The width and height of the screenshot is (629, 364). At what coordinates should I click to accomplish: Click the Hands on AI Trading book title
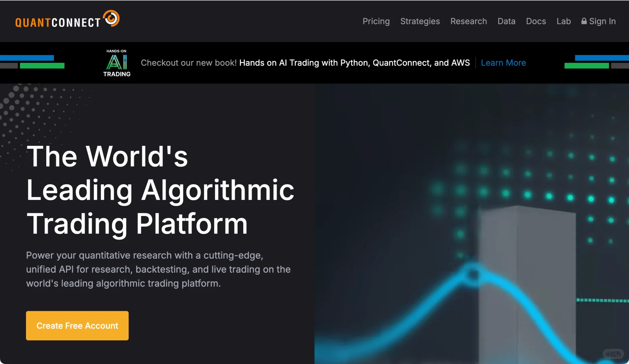point(354,63)
